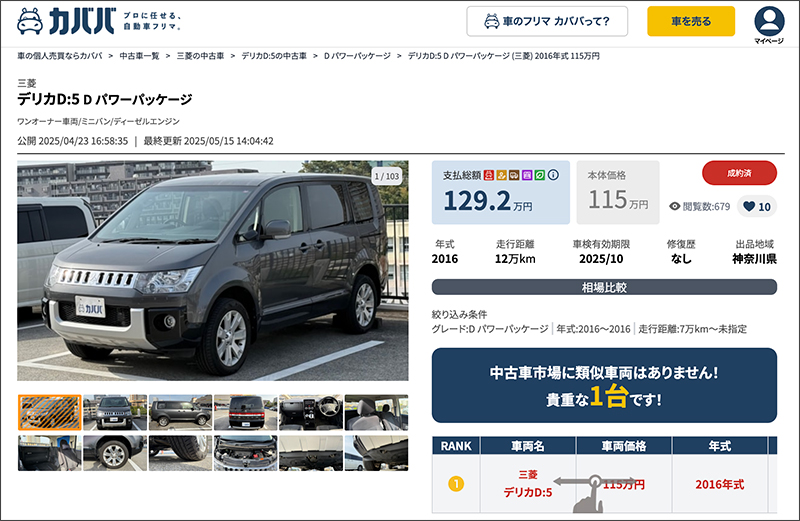Go to the 三菱の中古車 breadcrumb
Viewport: 800px width, 521px height.
200,56
